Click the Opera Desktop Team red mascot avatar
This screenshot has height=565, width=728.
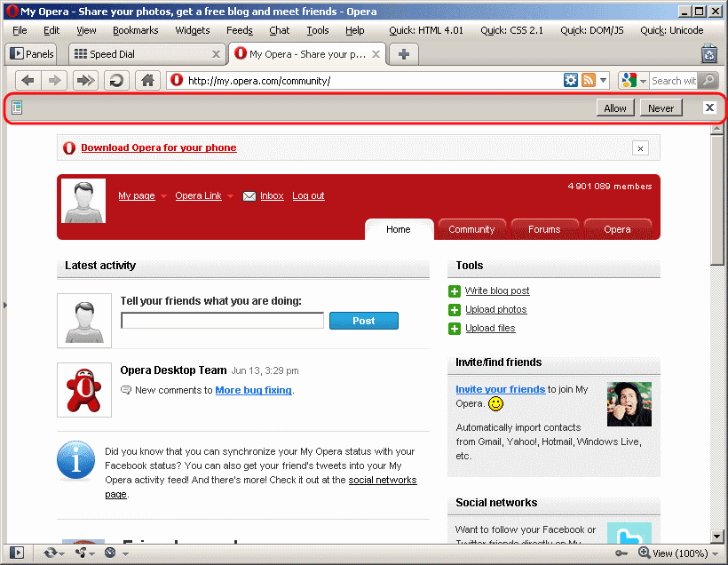[x=84, y=390]
